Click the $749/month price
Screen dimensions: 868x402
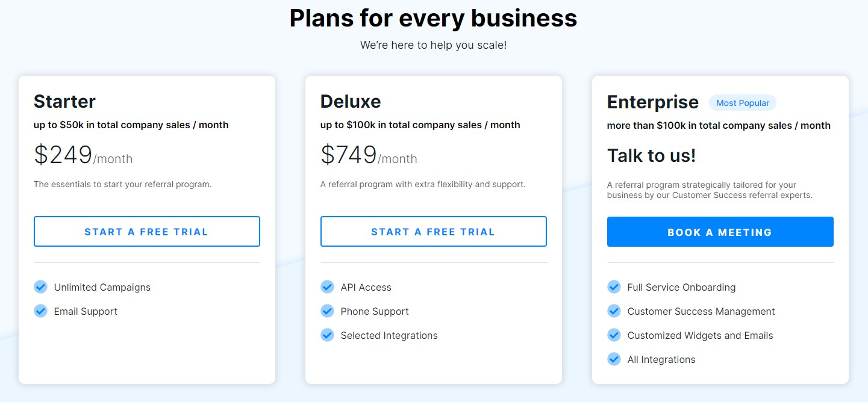(369, 155)
